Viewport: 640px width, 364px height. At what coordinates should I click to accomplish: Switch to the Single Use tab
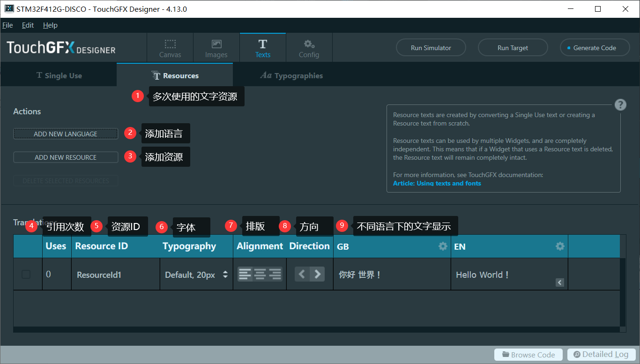click(59, 75)
